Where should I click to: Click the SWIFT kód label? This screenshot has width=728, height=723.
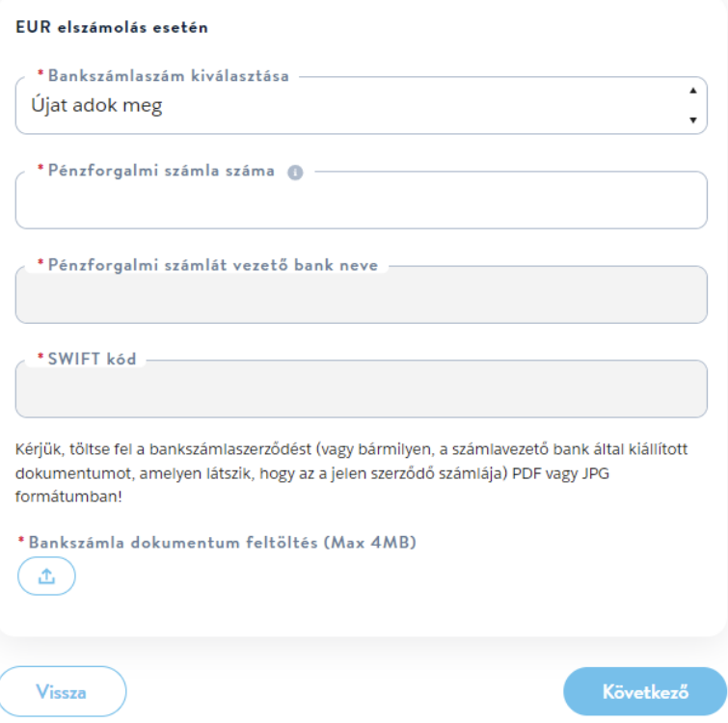pos(92,359)
